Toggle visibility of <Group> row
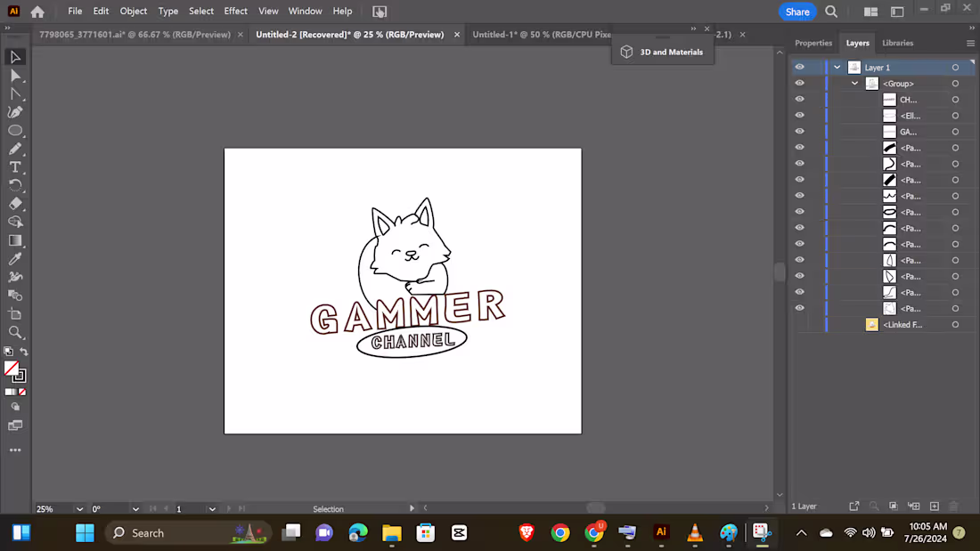980x551 pixels. (799, 83)
